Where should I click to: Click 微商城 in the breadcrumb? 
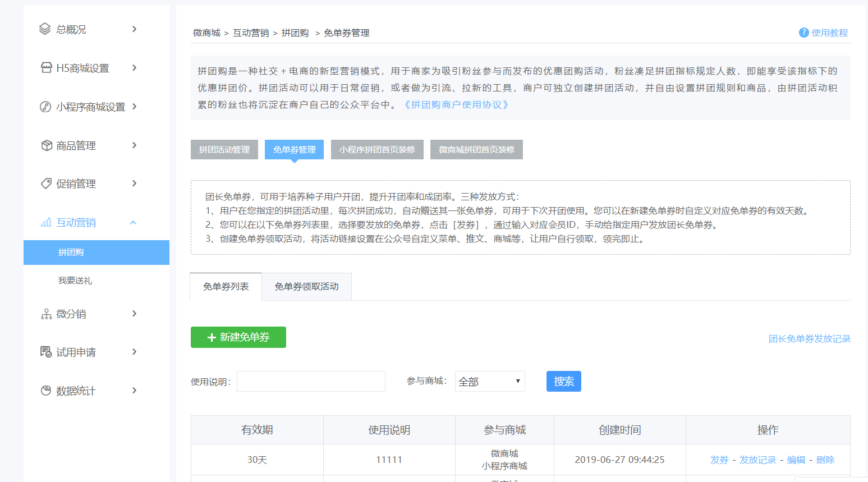206,33
